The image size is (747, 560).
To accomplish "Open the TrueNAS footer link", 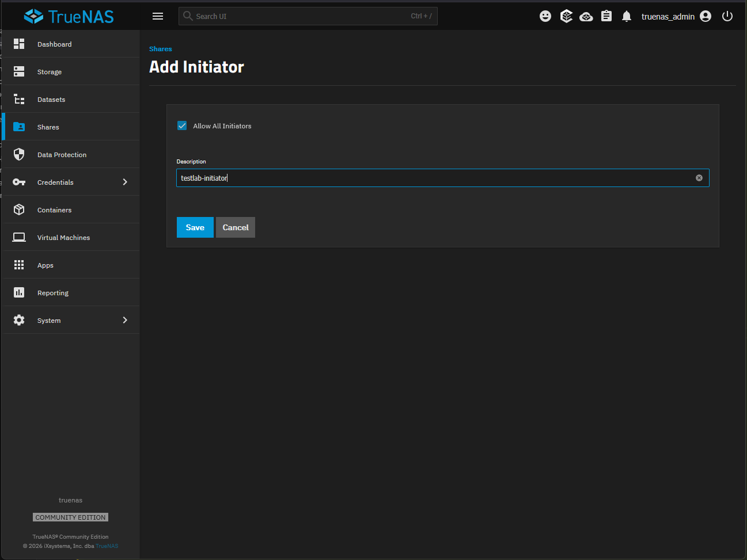I will pos(107,546).
